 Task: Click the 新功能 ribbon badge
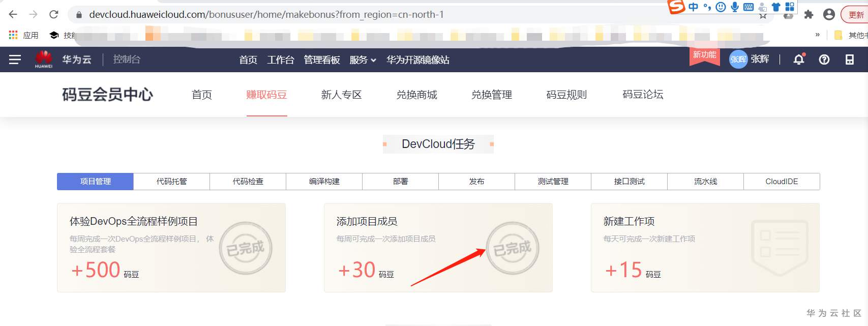(704, 55)
